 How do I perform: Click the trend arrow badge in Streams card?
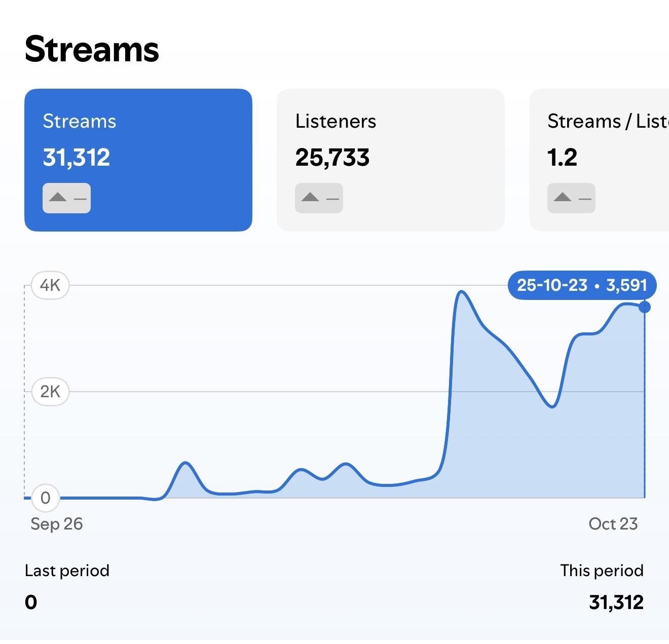coord(66,198)
